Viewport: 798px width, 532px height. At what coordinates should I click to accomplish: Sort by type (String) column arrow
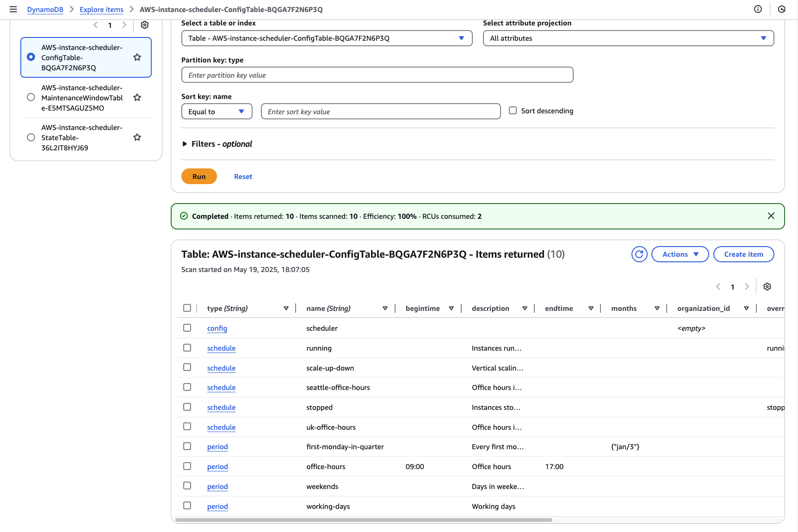tap(286, 309)
